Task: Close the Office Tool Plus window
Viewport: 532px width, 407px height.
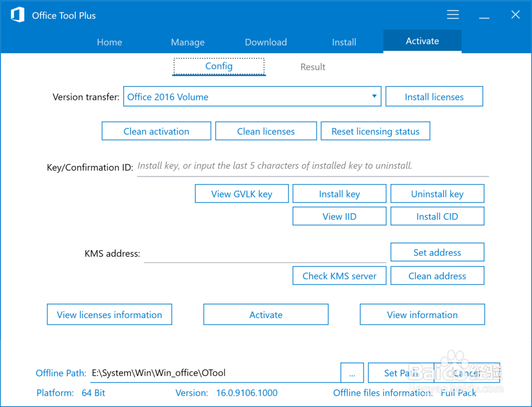Action: 516,14
